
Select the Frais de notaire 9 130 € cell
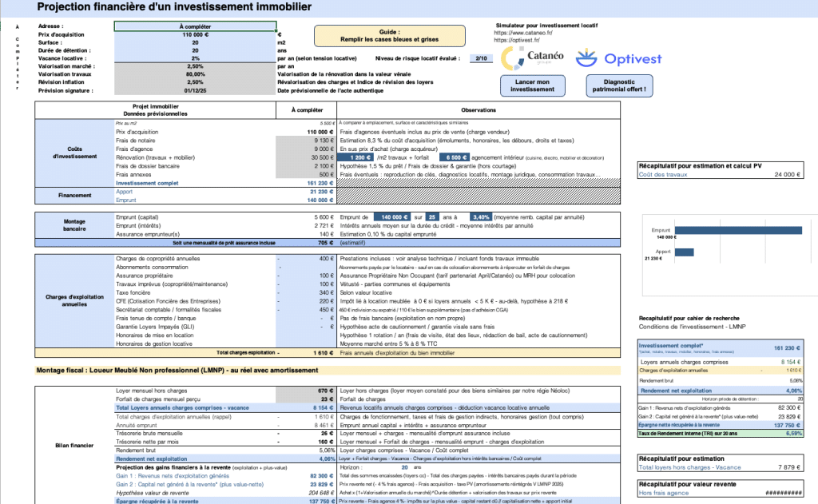pos(306,141)
